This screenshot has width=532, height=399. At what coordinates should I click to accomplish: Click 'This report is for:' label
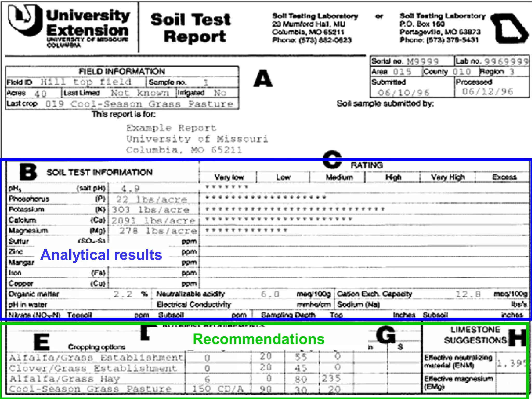tap(124, 114)
